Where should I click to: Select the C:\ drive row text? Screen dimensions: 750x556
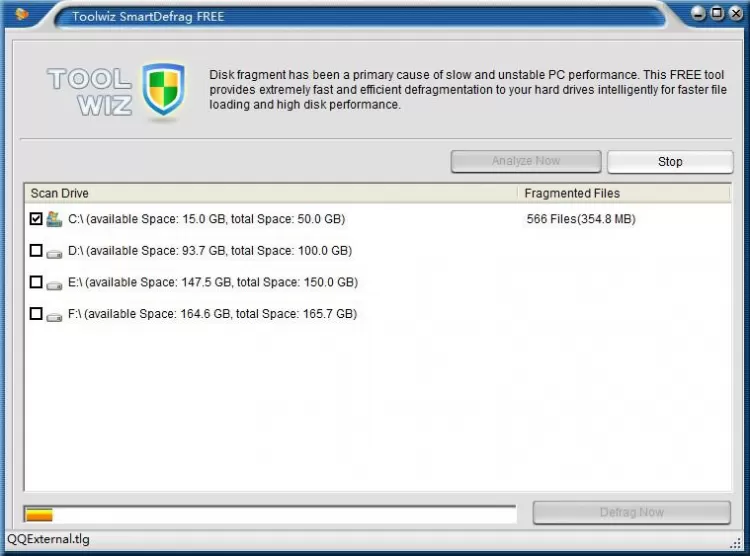207,219
